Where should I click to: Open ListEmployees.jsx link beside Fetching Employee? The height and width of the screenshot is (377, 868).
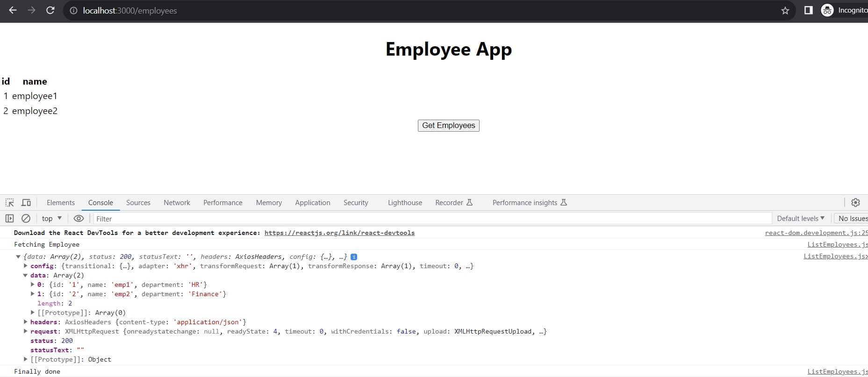837,244
